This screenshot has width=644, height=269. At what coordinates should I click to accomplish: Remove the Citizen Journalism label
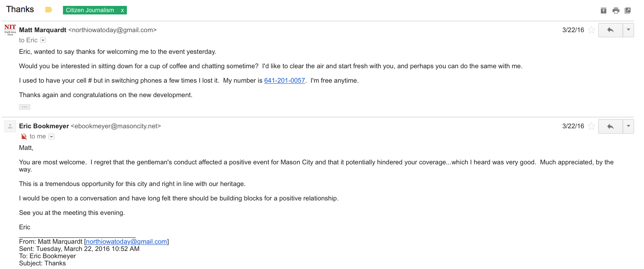click(x=122, y=10)
